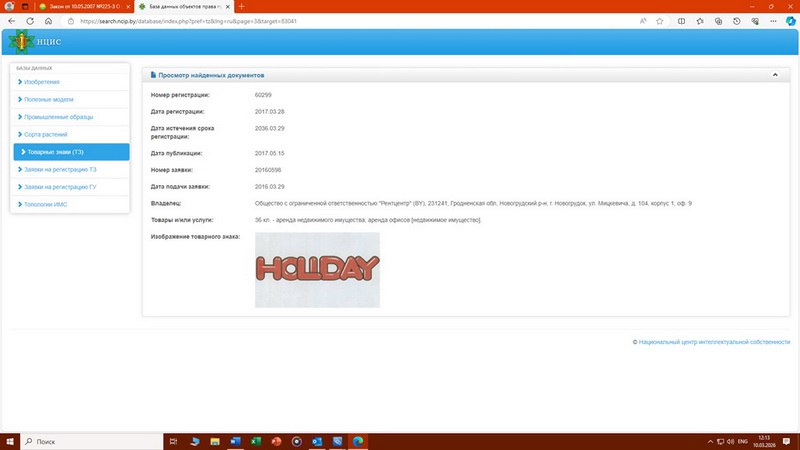The height and width of the screenshot is (450, 800).
Task: Select Промышленные образцы sidebar item
Action: coord(57,117)
